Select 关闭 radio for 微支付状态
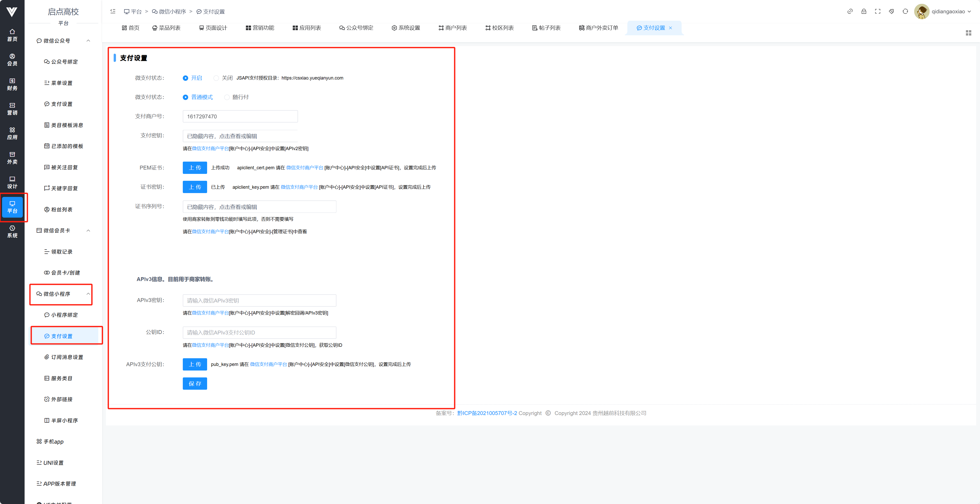Image resolution: width=980 pixels, height=504 pixels. point(216,78)
